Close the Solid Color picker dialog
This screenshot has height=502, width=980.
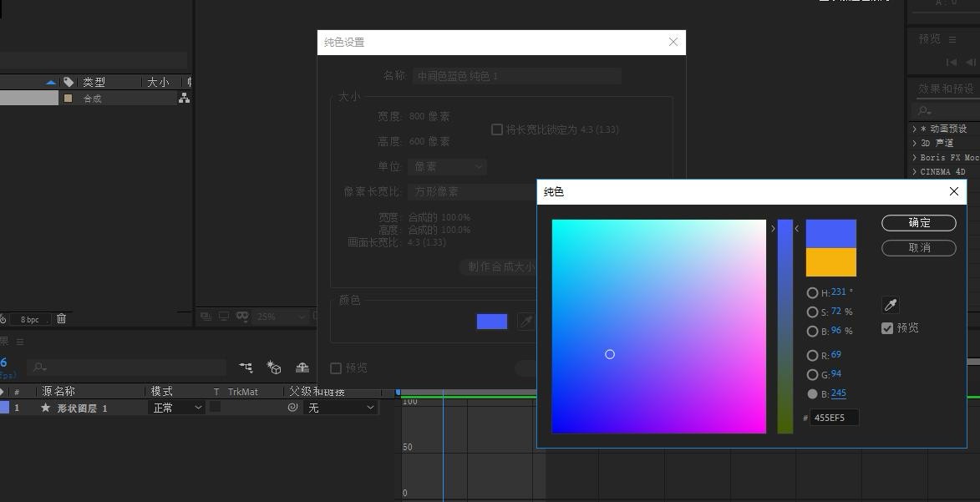pos(954,191)
